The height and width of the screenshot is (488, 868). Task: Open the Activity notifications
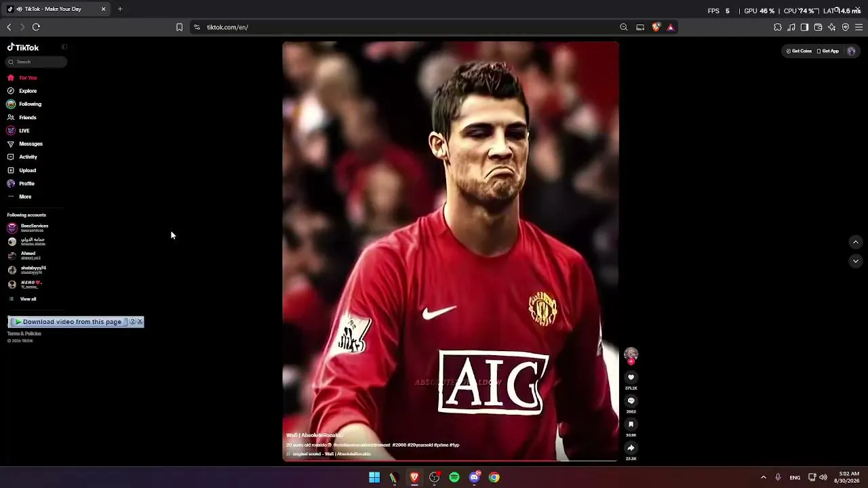point(22,157)
